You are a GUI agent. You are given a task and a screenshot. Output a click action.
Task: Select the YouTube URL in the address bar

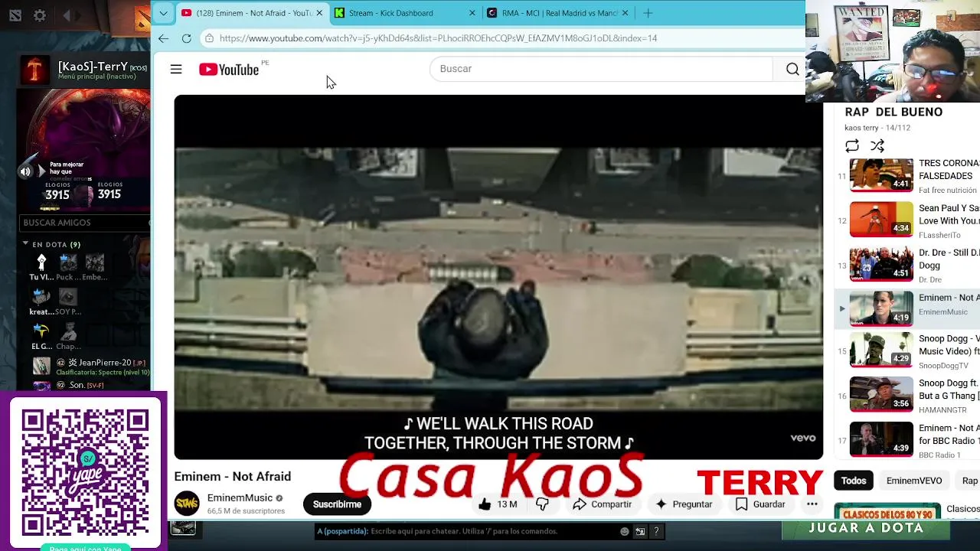pos(438,38)
